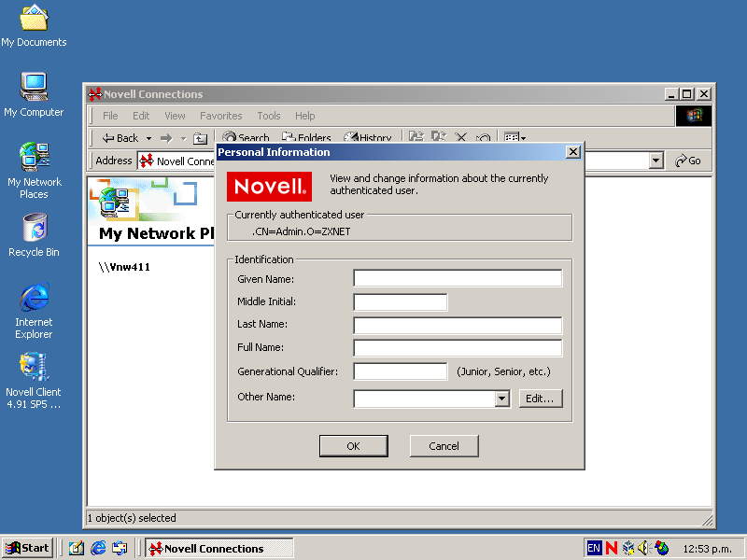Click the Given Name field

coord(458,278)
